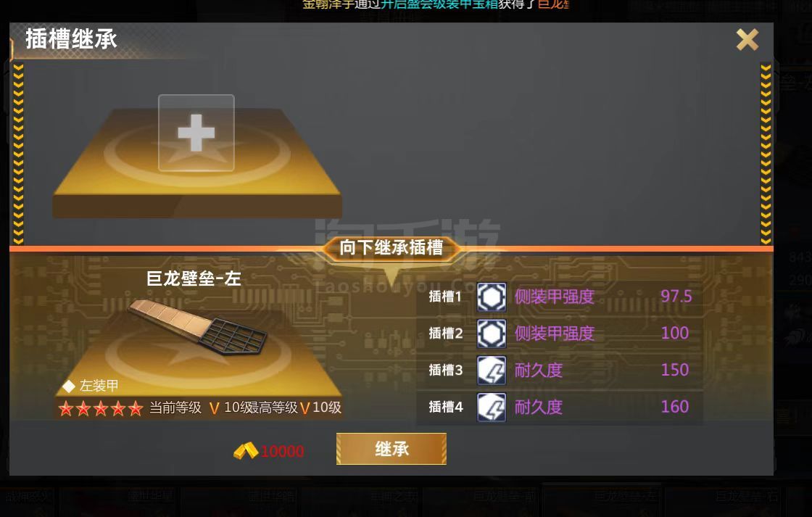The image size is (812, 517).
Task: Click the five red star rating
Action: click(x=101, y=409)
